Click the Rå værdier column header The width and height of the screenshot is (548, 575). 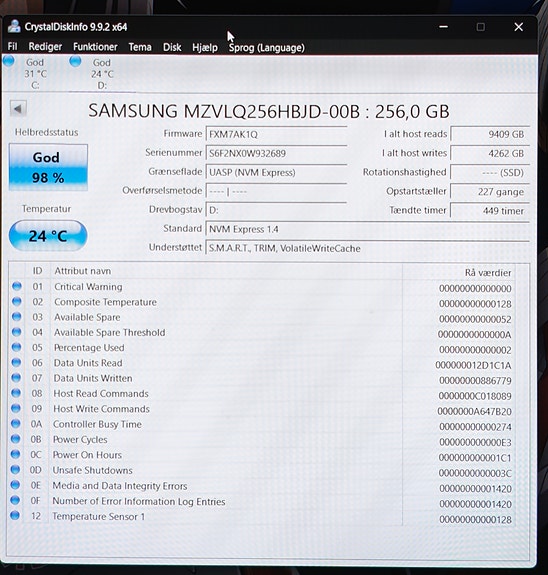pyautogui.click(x=487, y=273)
